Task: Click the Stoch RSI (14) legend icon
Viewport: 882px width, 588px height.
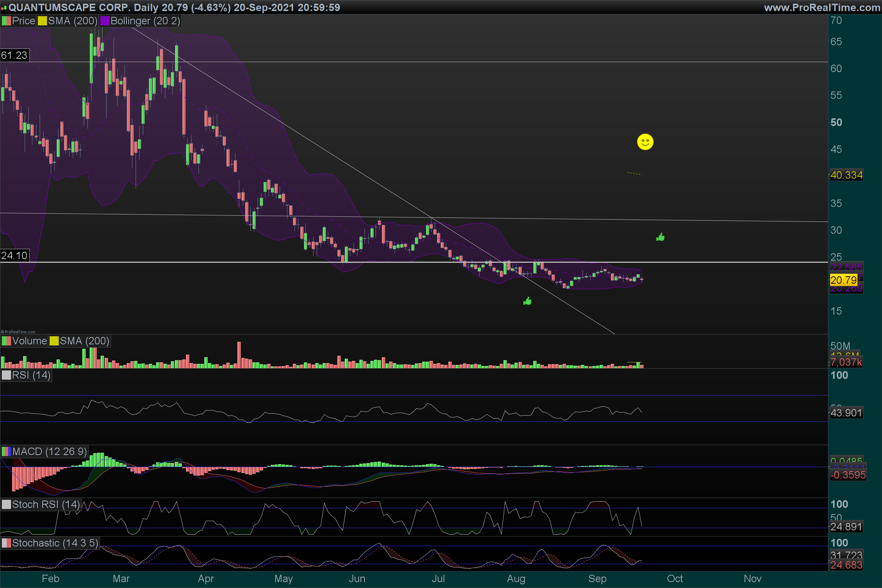Action: [x=6, y=504]
